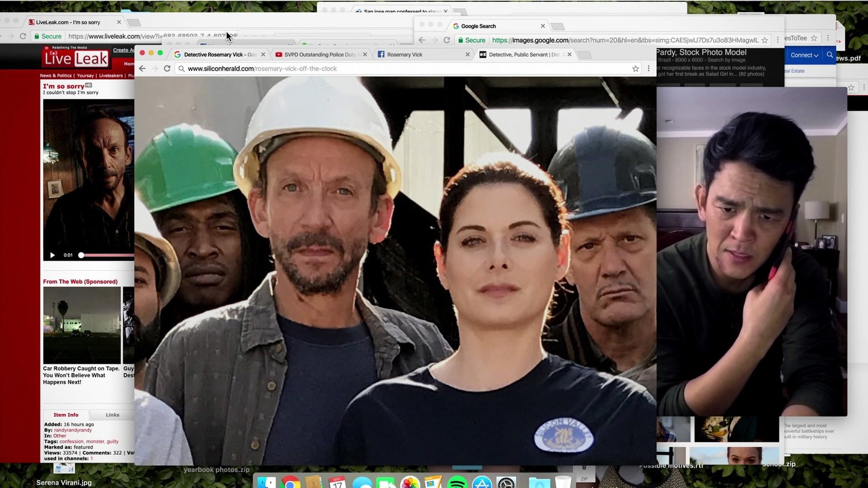Image resolution: width=868 pixels, height=488 pixels.
Task: Open System Preferences from the Dock
Action: [x=506, y=482]
